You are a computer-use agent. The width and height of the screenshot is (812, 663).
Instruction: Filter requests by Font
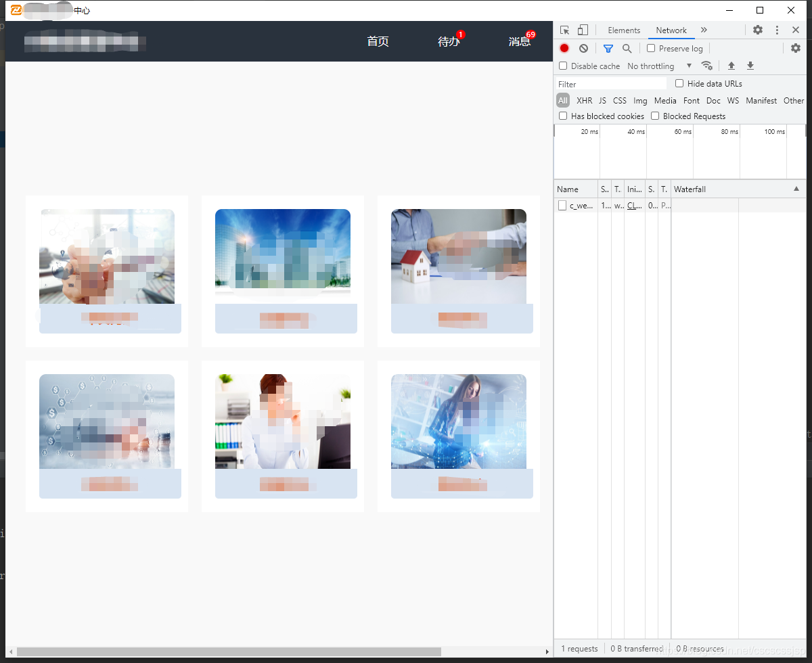point(692,101)
